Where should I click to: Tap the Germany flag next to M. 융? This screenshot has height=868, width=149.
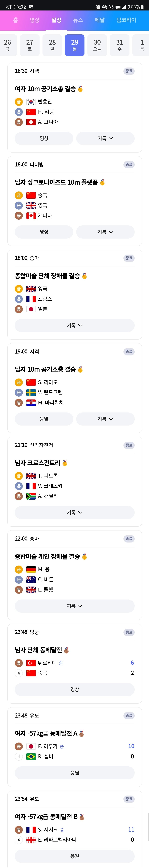point(31,569)
